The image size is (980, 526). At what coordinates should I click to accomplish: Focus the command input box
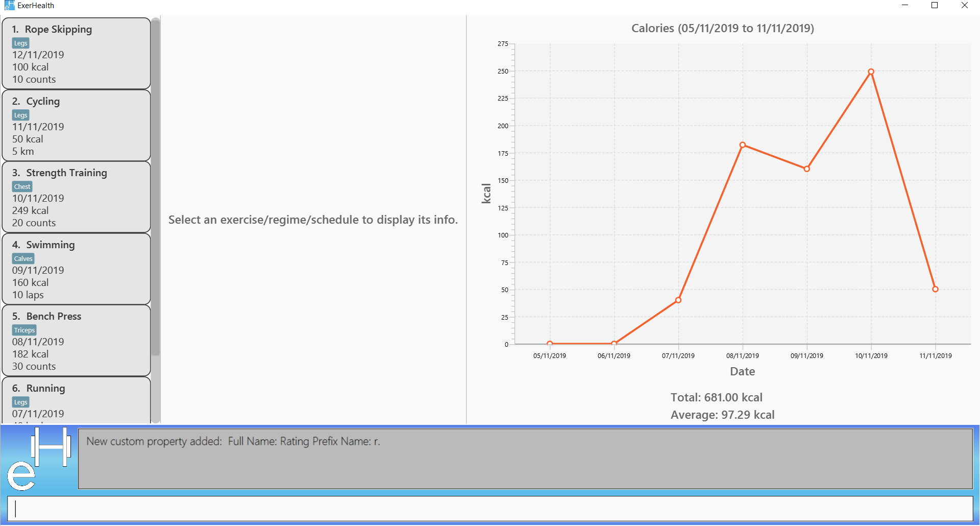(490, 509)
